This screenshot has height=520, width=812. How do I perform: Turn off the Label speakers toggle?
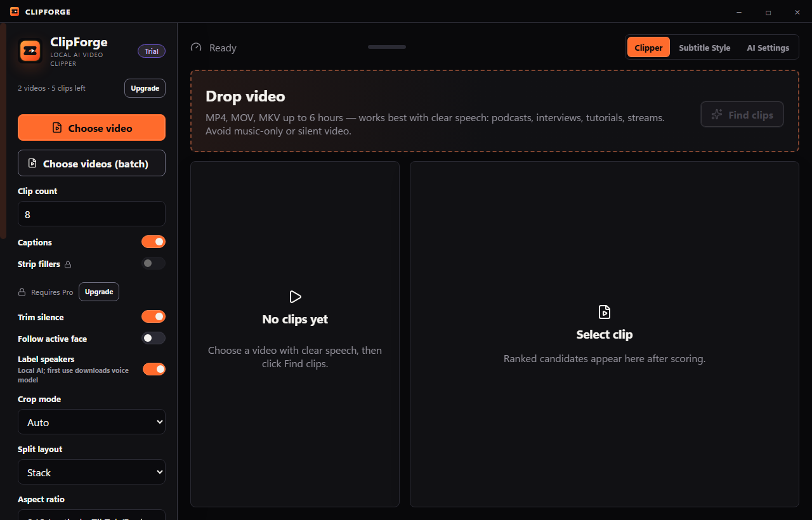[x=154, y=369]
